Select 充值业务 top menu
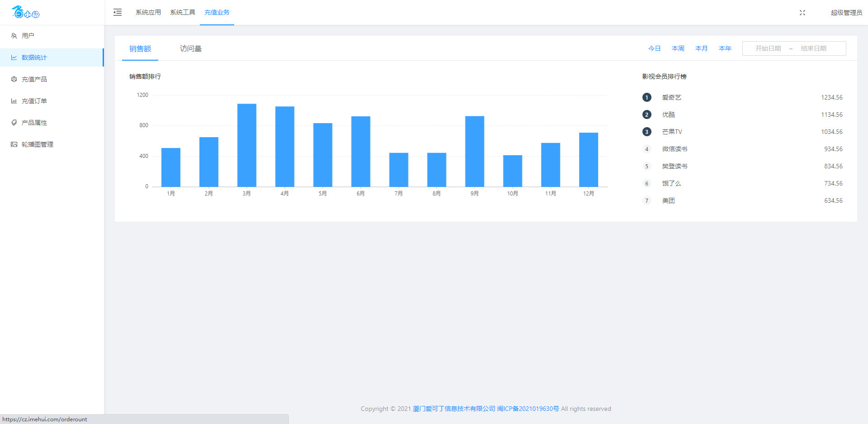This screenshot has width=868, height=424. click(x=217, y=12)
